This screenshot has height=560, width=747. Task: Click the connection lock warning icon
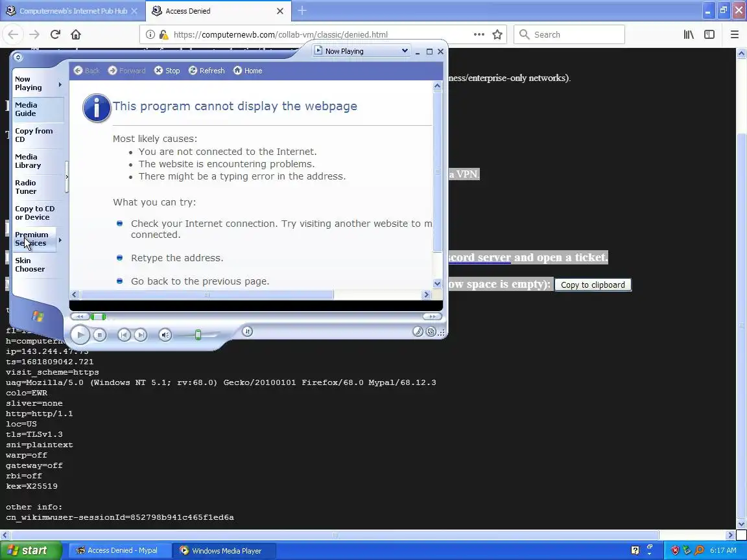[x=163, y=34]
